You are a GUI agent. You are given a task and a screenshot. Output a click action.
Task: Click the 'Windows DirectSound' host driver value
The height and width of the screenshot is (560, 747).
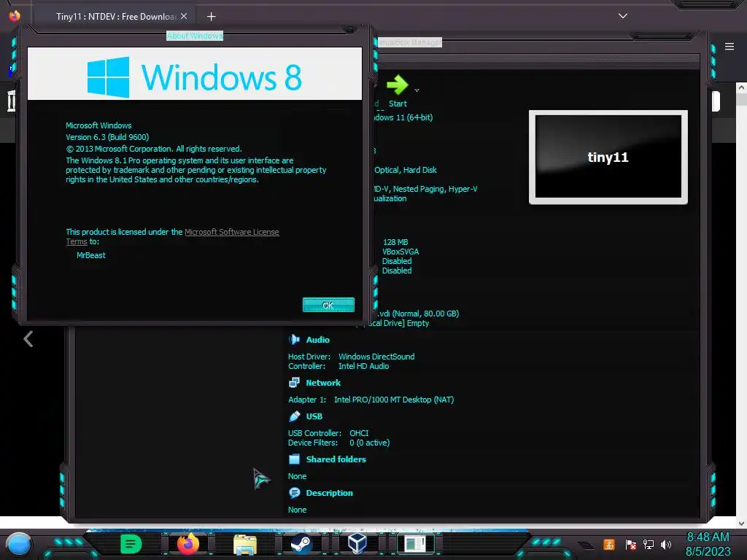pyautogui.click(x=376, y=357)
